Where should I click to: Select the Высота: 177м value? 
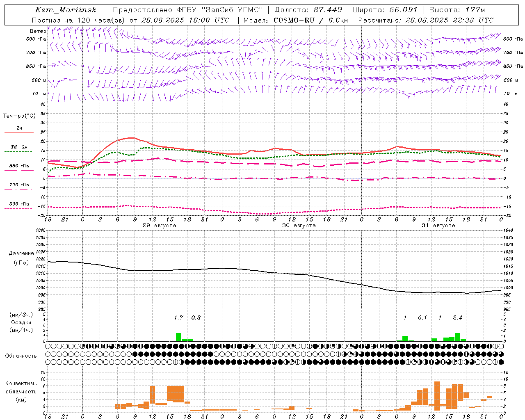click(x=457, y=10)
